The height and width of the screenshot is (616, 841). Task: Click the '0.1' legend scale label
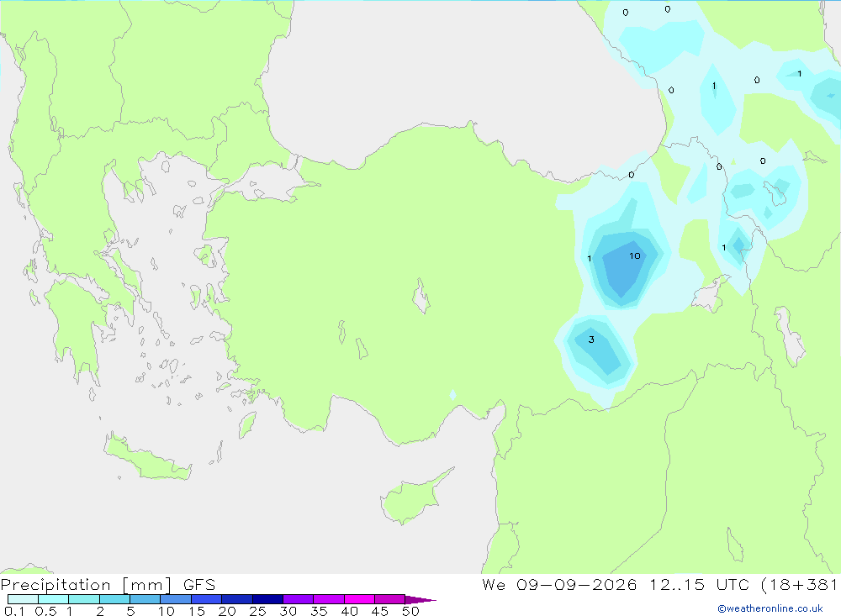(14, 611)
